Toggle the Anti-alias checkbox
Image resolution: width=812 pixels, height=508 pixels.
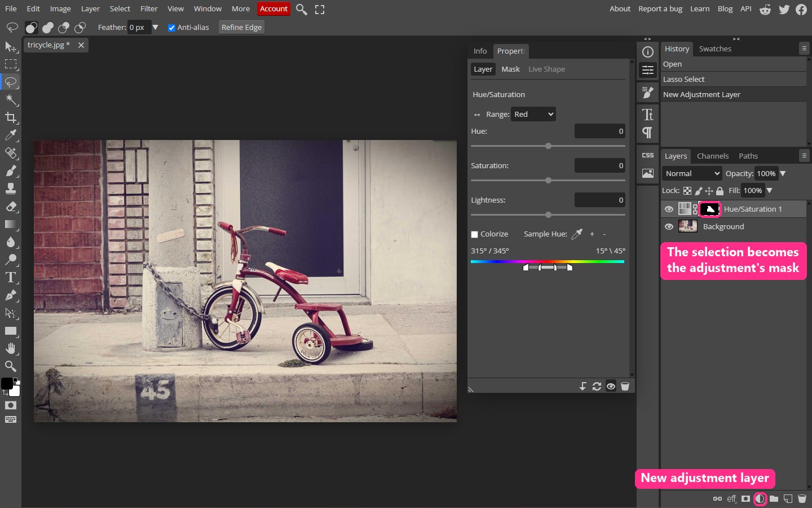point(171,28)
